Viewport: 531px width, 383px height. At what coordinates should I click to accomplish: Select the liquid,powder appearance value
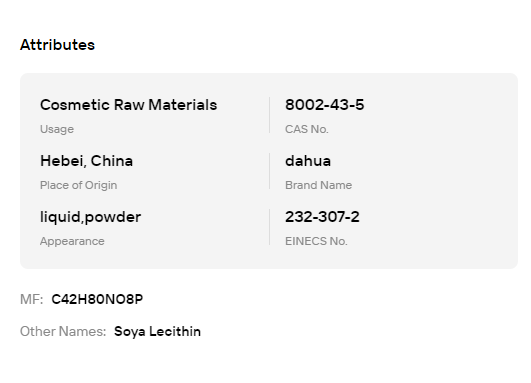click(x=90, y=217)
